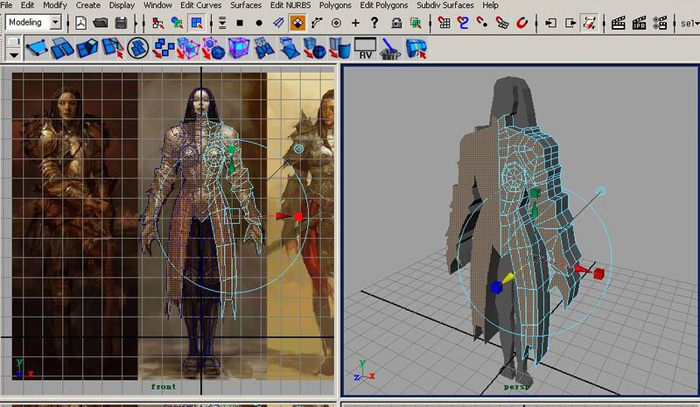Toggle the highlighted orange faces selection mask

(x=298, y=23)
